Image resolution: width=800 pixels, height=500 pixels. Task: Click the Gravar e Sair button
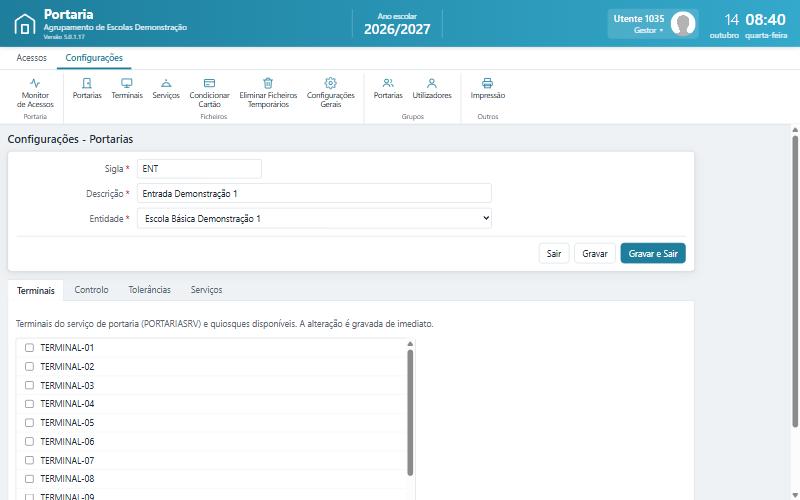tap(653, 254)
